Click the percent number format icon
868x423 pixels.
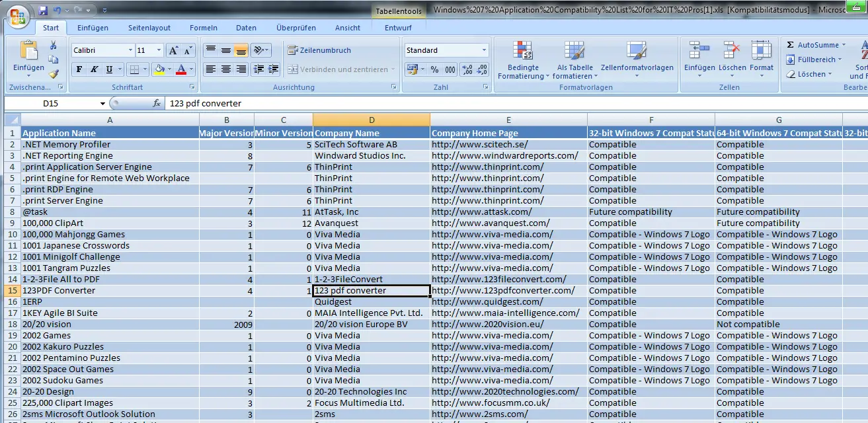click(x=434, y=69)
